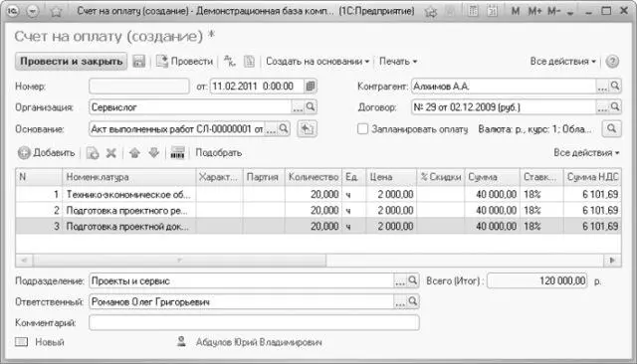Open currency and prices settings magnifier
The width and height of the screenshot is (637, 364).
611,129
